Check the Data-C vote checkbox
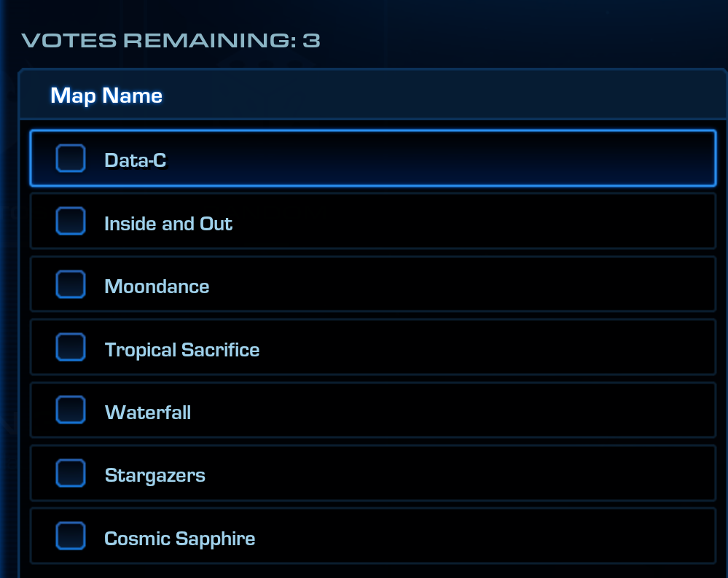Image resolution: width=728 pixels, height=578 pixels. [x=70, y=158]
